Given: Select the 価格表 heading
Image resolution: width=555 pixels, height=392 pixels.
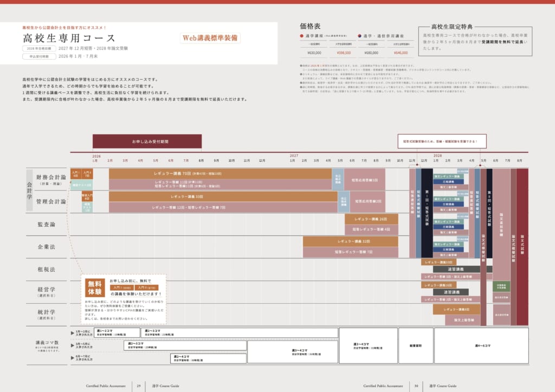Looking at the screenshot, I should [309, 26].
